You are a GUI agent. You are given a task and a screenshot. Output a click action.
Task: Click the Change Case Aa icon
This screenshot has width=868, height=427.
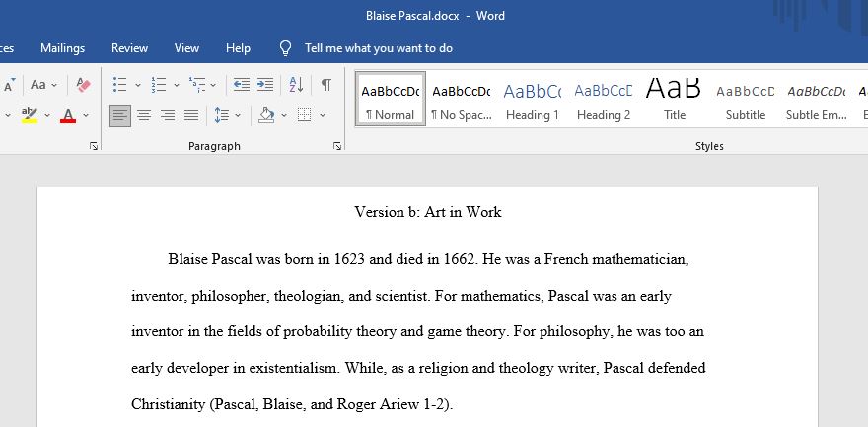[x=38, y=85]
